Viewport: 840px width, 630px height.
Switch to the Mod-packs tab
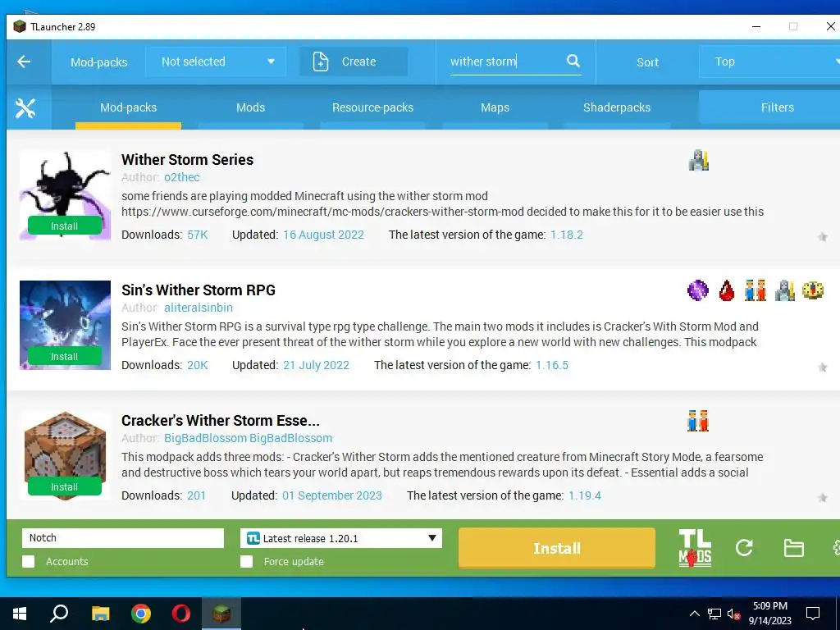click(129, 107)
